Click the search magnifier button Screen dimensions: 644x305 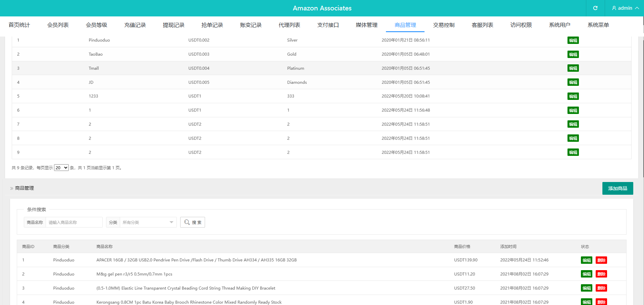193,222
